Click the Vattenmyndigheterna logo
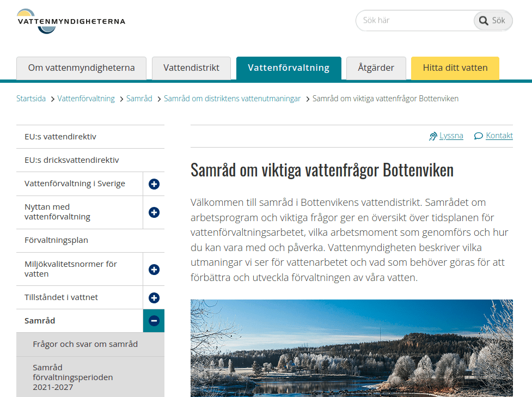 click(71, 21)
